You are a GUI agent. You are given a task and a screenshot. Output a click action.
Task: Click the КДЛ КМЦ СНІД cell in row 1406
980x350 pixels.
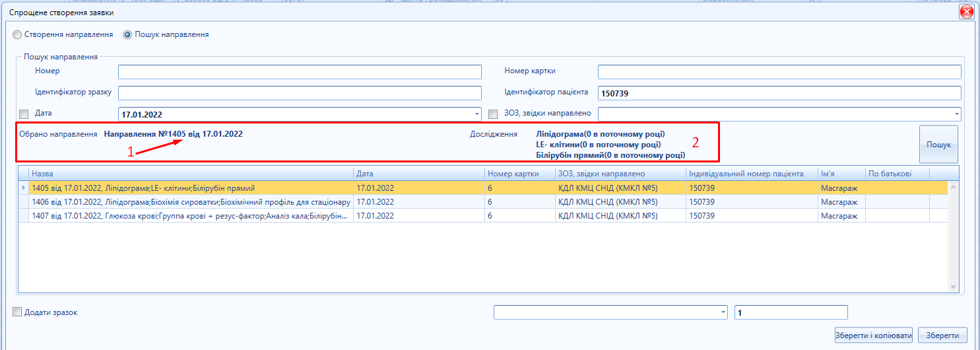coord(620,202)
